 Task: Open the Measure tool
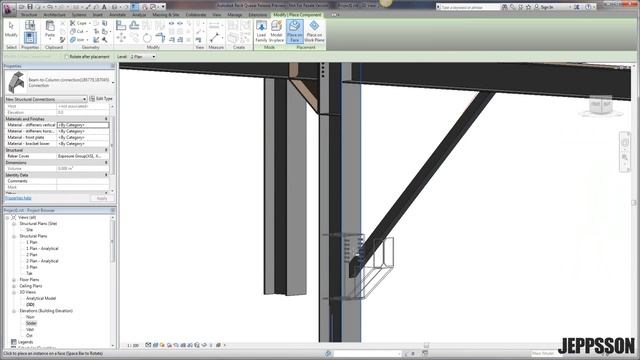214,38
